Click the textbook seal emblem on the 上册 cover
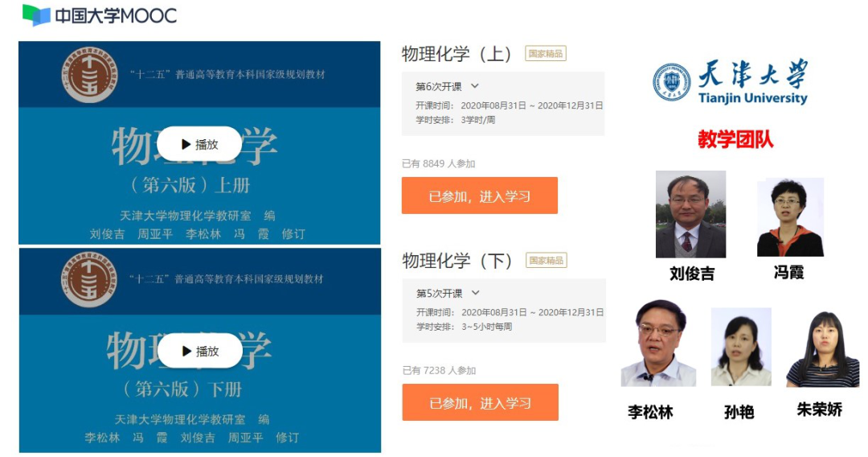Image resolution: width=868 pixels, height=457 pixels. (88, 75)
